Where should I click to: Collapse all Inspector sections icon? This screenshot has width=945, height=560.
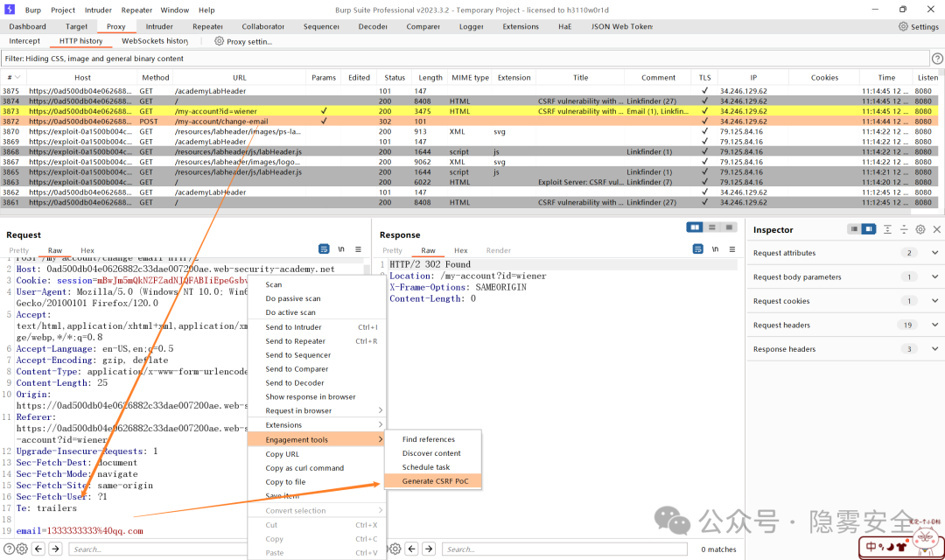[x=903, y=229]
